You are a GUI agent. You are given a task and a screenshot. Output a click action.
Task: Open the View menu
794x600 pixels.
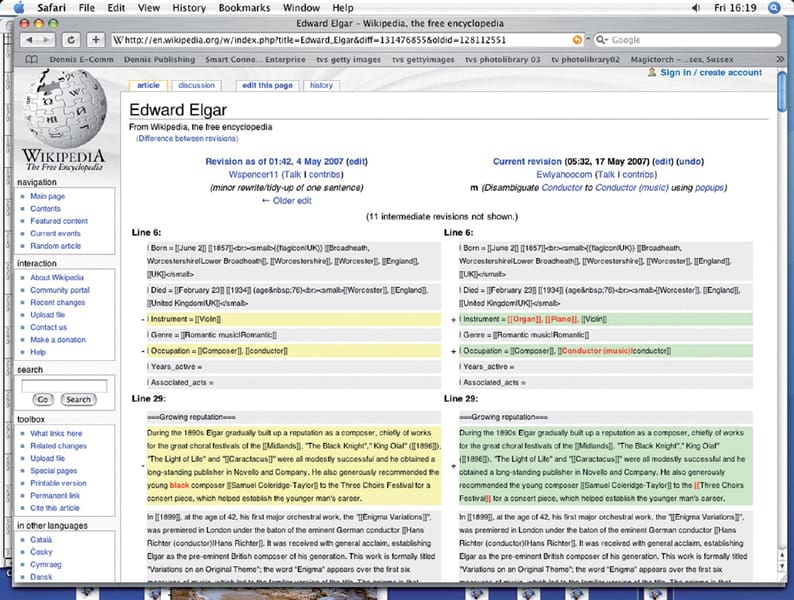pos(149,8)
